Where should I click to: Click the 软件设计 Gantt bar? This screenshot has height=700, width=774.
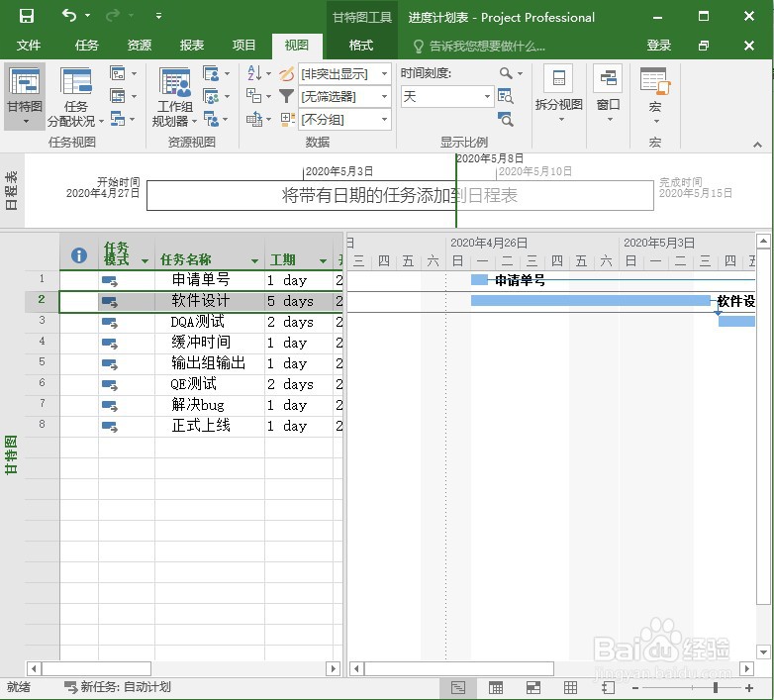[590, 301]
